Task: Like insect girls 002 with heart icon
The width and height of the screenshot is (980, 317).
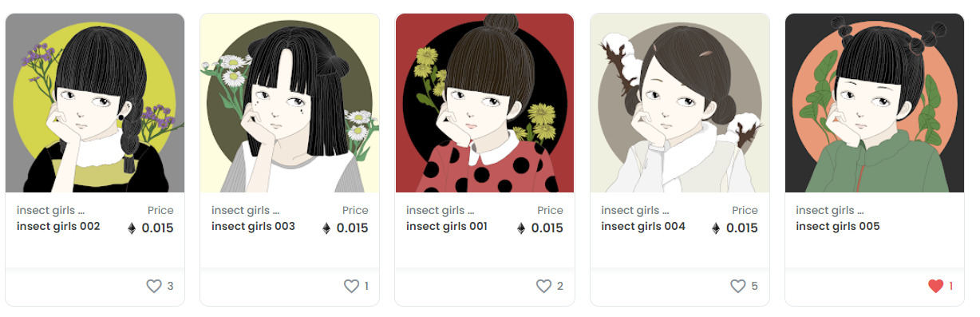Action: [x=154, y=286]
